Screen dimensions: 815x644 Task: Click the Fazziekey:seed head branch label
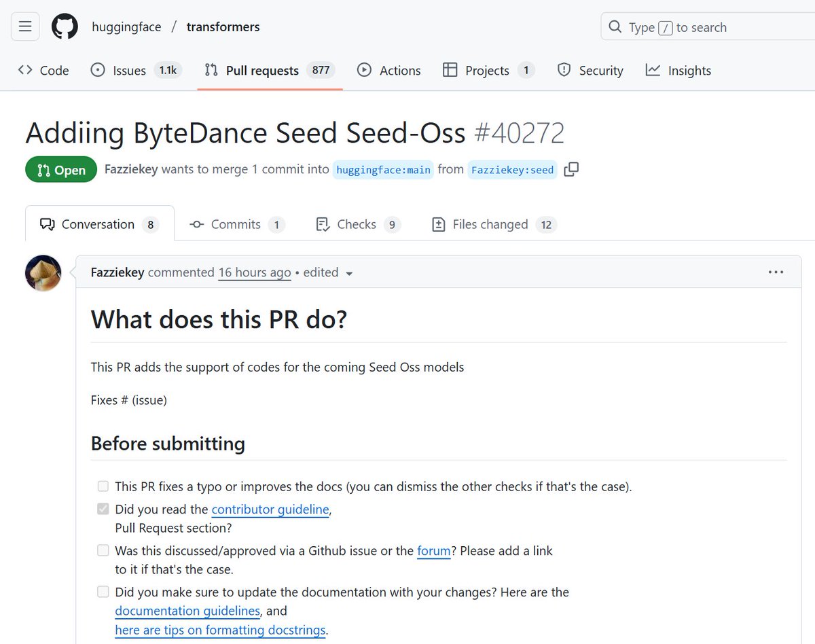pos(513,170)
